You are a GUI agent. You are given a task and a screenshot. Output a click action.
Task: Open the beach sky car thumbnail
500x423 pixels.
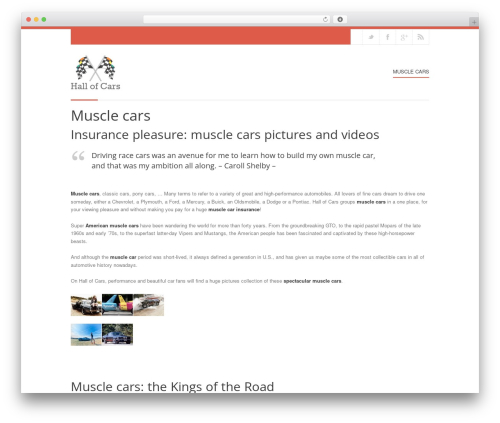86,334
